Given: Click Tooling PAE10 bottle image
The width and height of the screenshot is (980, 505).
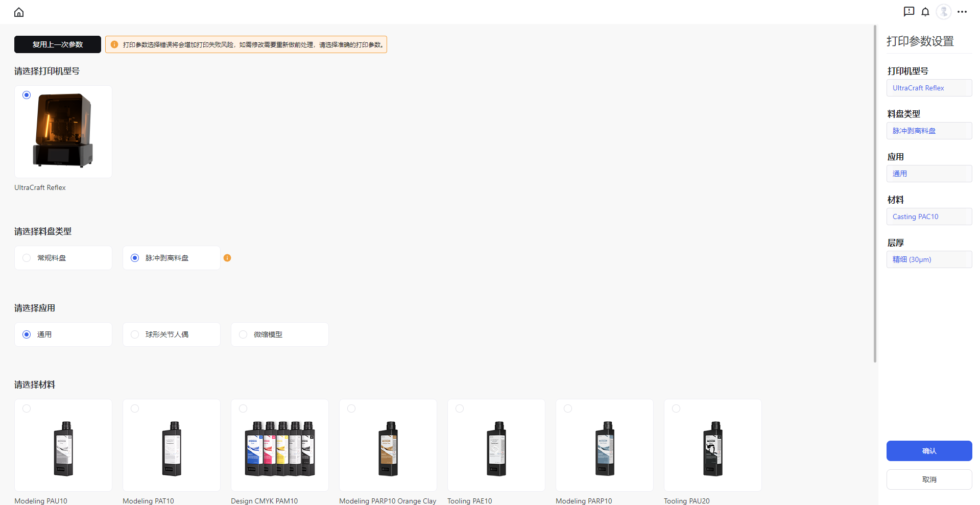Looking at the screenshot, I should (x=496, y=449).
